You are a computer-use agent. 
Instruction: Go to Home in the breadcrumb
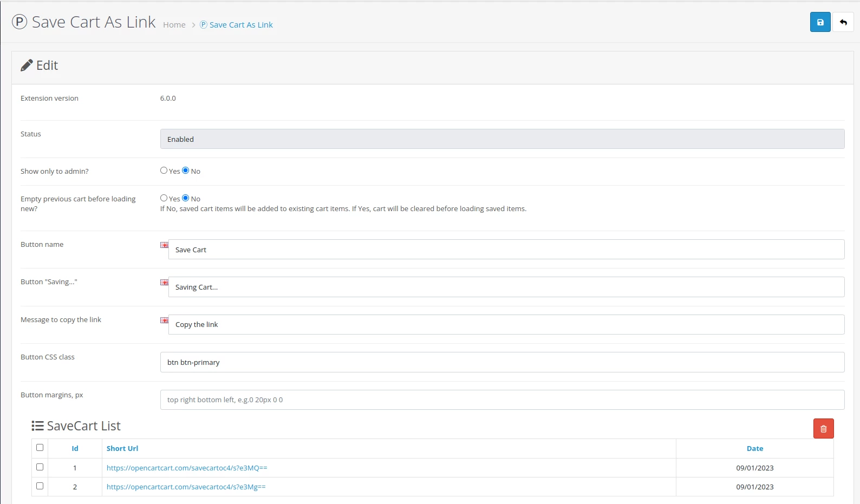pos(174,25)
